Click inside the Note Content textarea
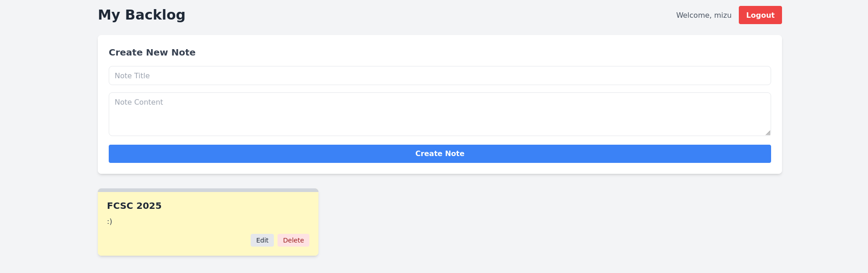 tap(439, 114)
